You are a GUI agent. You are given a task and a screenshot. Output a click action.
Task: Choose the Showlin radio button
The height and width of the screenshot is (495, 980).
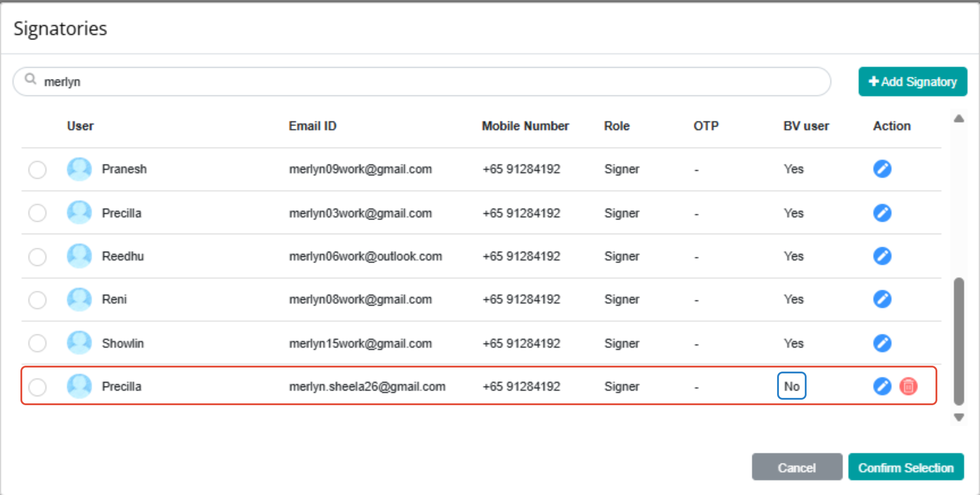point(37,343)
